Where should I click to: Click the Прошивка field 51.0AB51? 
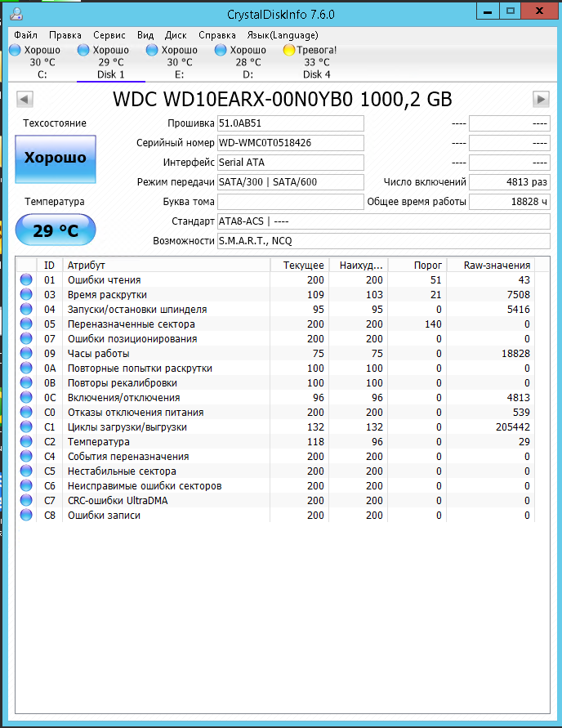coord(291,123)
